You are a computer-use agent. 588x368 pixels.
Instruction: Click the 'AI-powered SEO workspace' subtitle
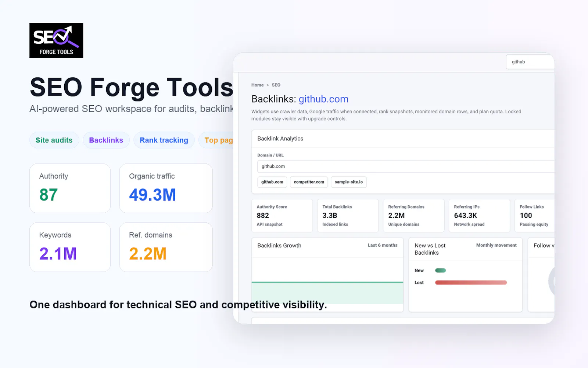point(132,109)
